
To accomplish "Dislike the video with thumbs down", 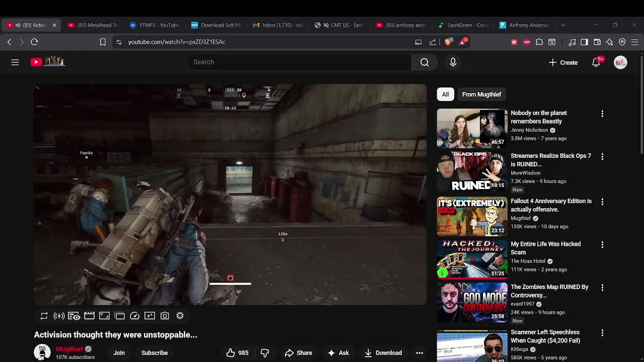I will (265, 353).
